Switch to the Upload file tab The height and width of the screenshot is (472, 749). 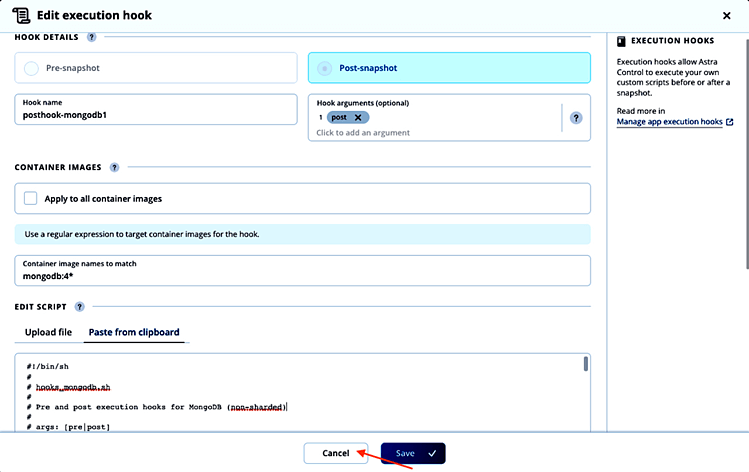48,332
